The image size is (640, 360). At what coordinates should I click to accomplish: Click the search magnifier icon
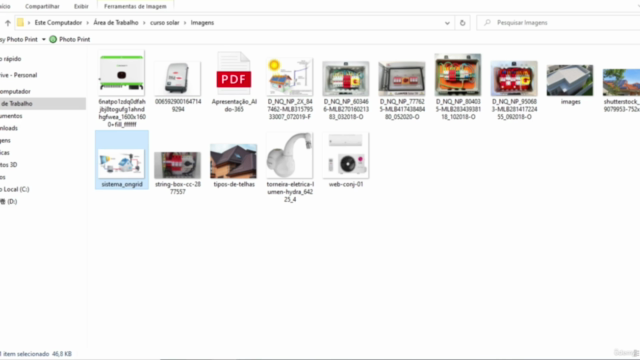tap(487, 23)
